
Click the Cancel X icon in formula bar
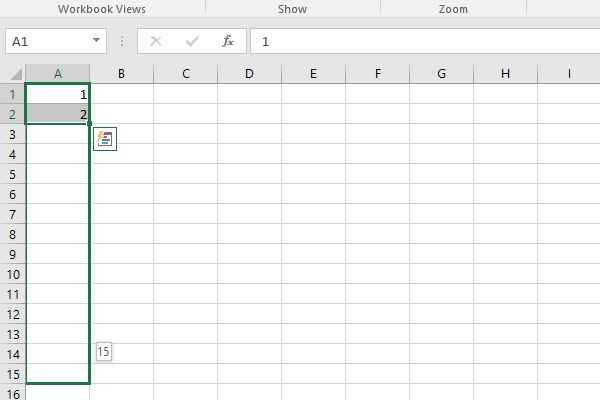[x=156, y=42]
